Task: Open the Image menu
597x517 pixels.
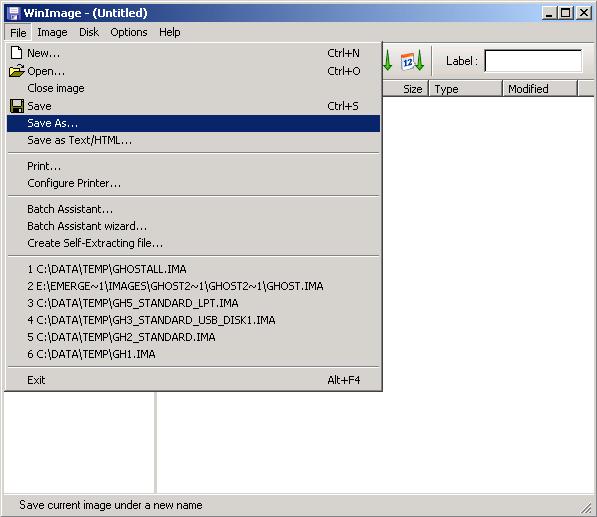Action: click(52, 32)
